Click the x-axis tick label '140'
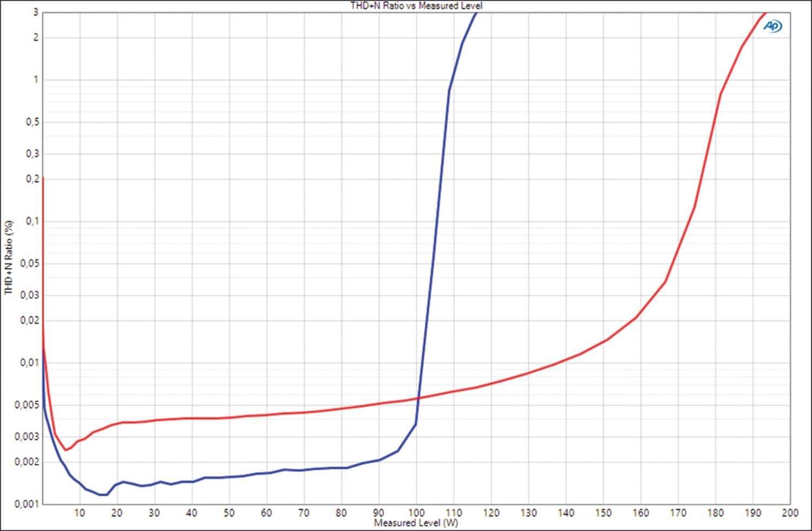 (x=566, y=513)
